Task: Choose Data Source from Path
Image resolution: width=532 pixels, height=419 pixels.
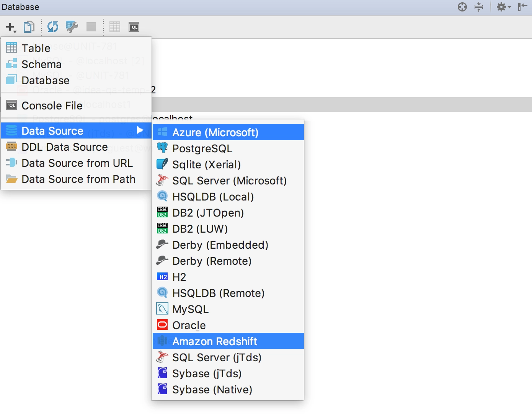Action: pos(76,179)
